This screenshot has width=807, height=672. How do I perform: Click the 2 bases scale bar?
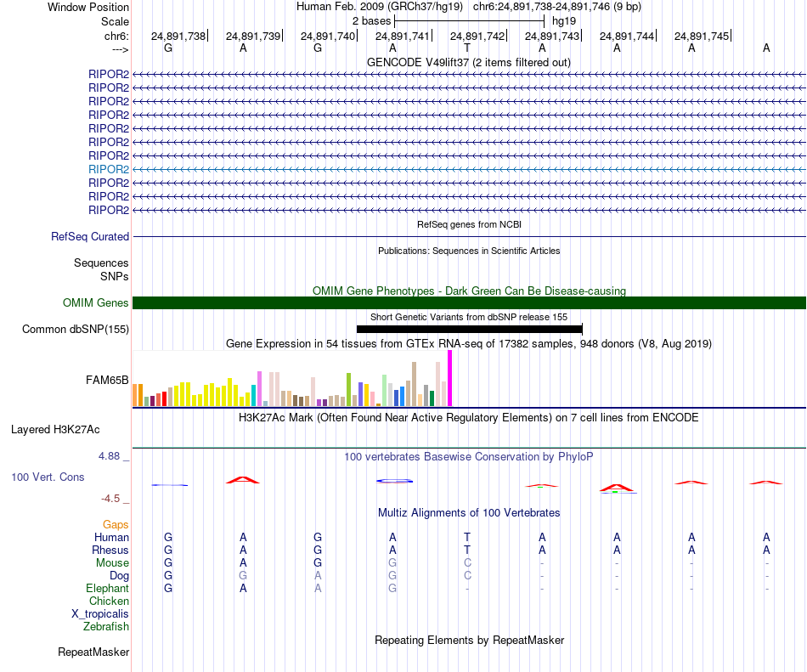pyautogui.click(x=469, y=21)
